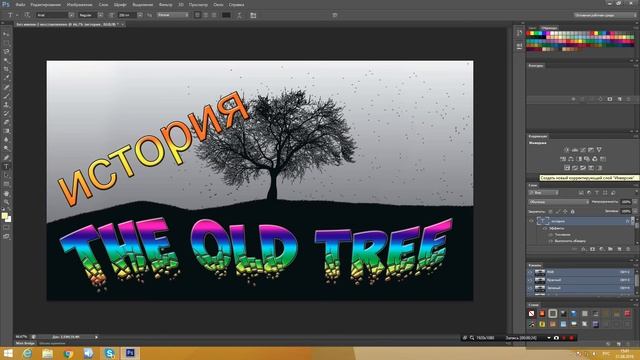Switch to the Цвет panel tab
Viewport: 640px width, 360px height.
tap(532, 28)
